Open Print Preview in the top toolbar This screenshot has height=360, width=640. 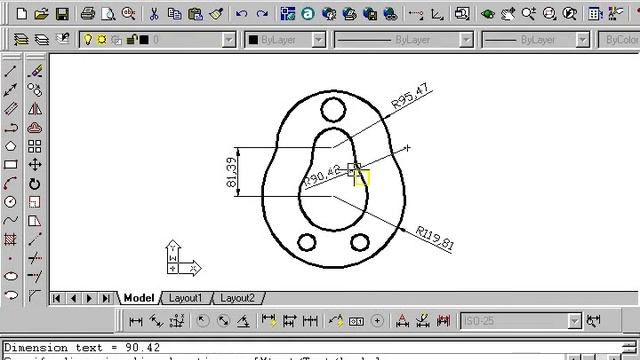(x=108, y=14)
